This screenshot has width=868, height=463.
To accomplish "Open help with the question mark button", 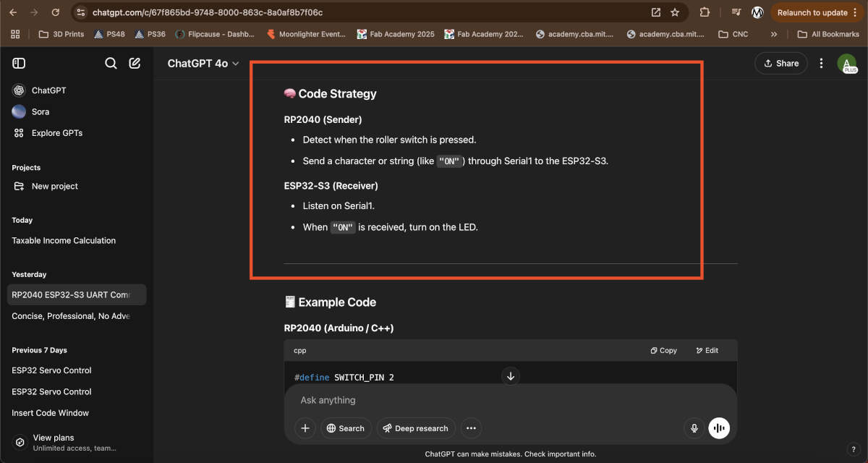I will tap(852, 449).
